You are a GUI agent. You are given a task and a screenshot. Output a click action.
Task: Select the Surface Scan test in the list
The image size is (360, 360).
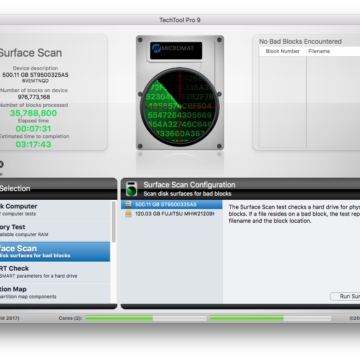point(55,251)
